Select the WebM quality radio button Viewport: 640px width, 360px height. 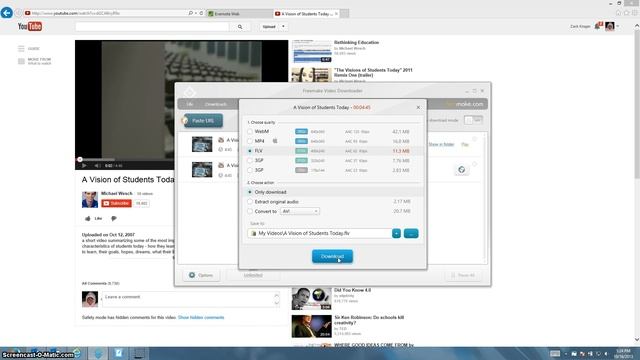click(250, 131)
